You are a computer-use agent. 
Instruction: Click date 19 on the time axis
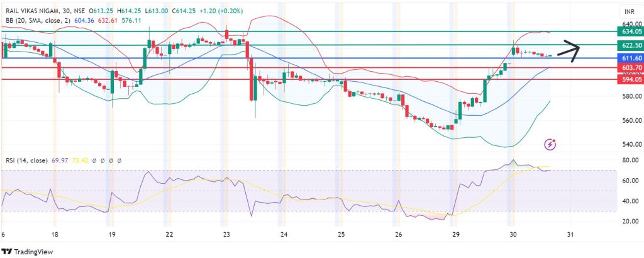(x=112, y=233)
